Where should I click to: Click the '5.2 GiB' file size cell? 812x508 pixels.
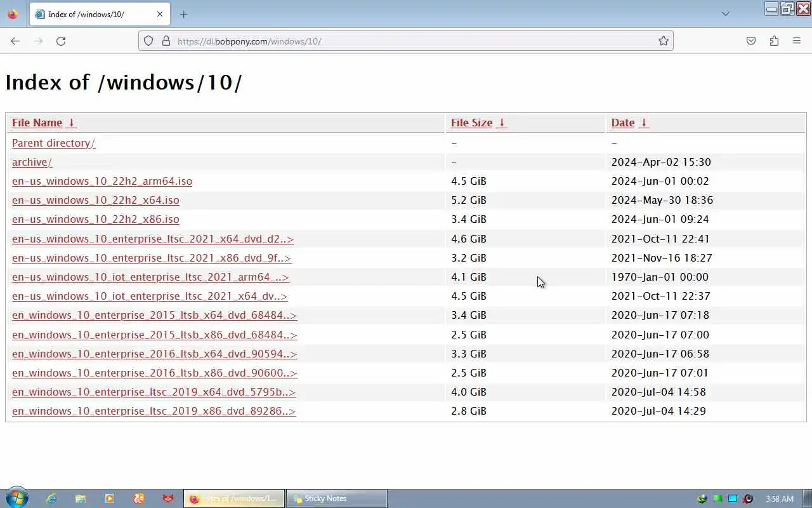[x=469, y=200]
